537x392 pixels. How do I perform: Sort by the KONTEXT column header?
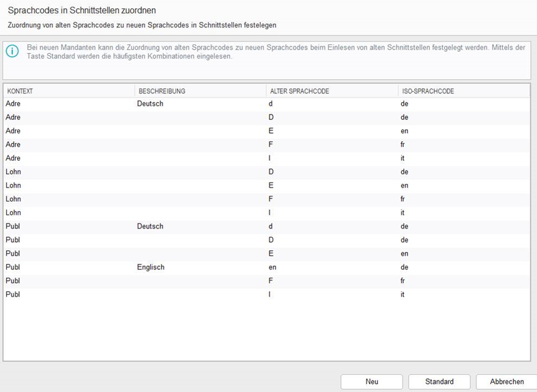click(20, 91)
